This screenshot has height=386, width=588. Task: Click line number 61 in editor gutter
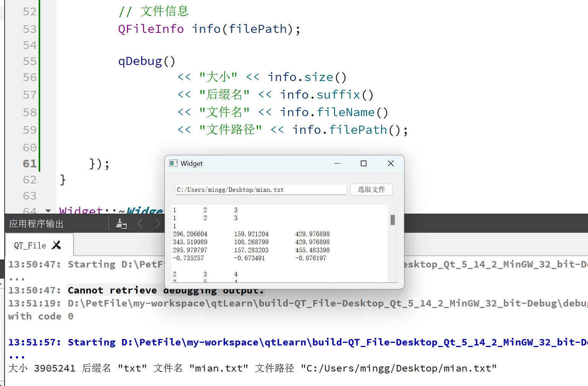point(29,164)
